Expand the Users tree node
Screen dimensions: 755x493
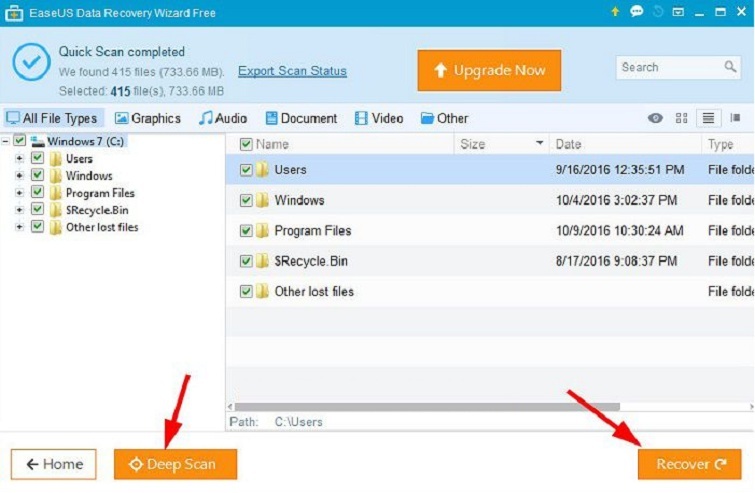pos(19,158)
